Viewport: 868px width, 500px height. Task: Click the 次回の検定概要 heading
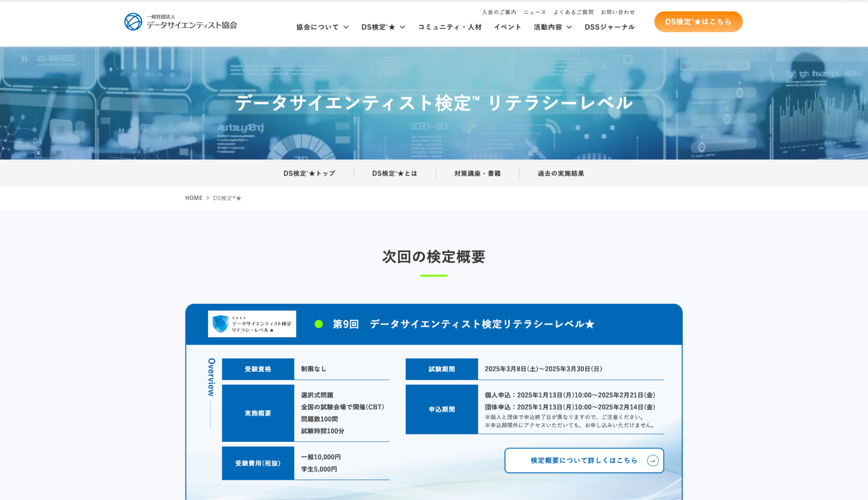(x=434, y=257)
